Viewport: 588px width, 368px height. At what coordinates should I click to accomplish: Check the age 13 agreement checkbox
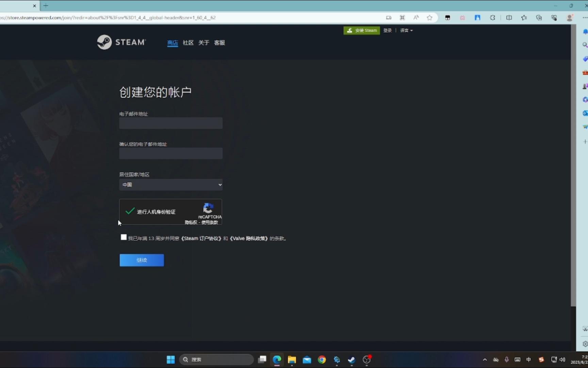tap(124, 237)
